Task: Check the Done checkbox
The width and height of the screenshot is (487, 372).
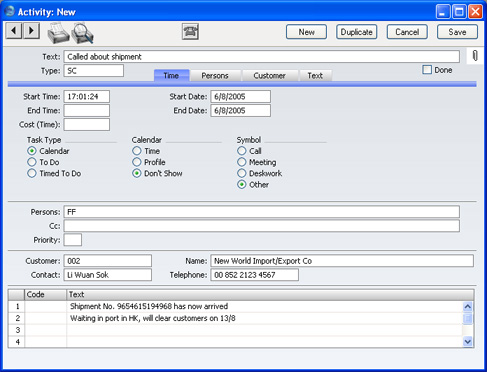Action: (x=427, y=70)
